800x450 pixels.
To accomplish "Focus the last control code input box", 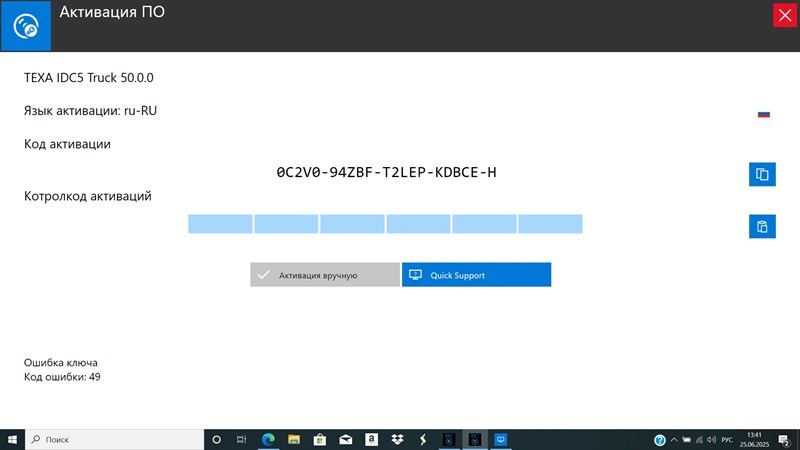I will tap(550, 224).
